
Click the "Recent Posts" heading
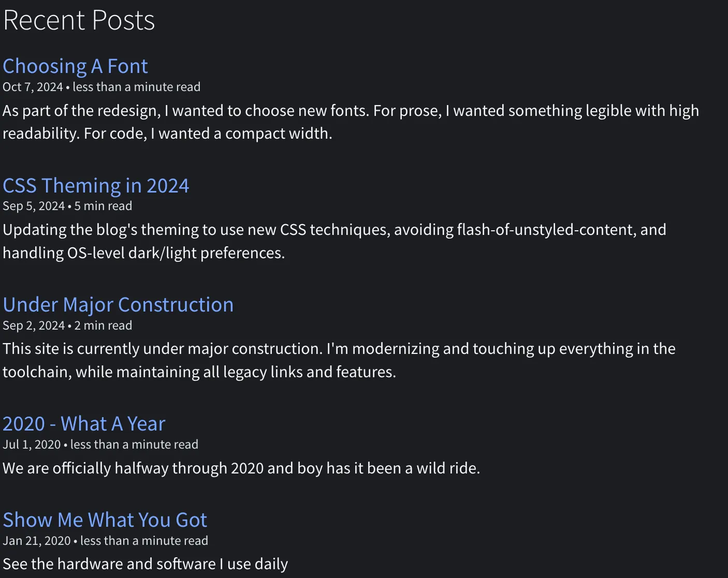click(x=79, y=20)
